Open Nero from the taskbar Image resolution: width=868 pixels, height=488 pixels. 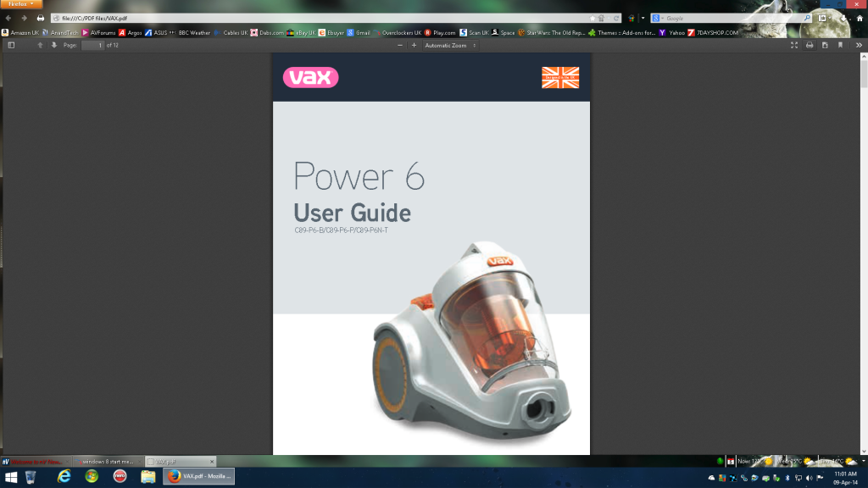pyautogui.click(x=120, y=476)
